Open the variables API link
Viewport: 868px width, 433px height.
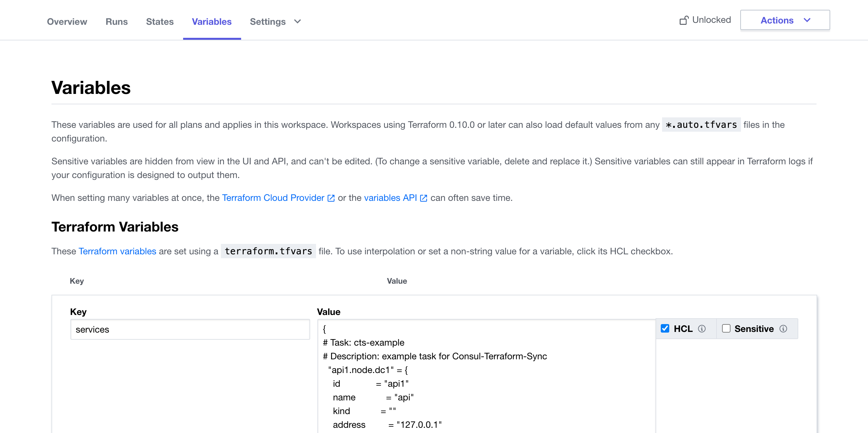point(390,198)
